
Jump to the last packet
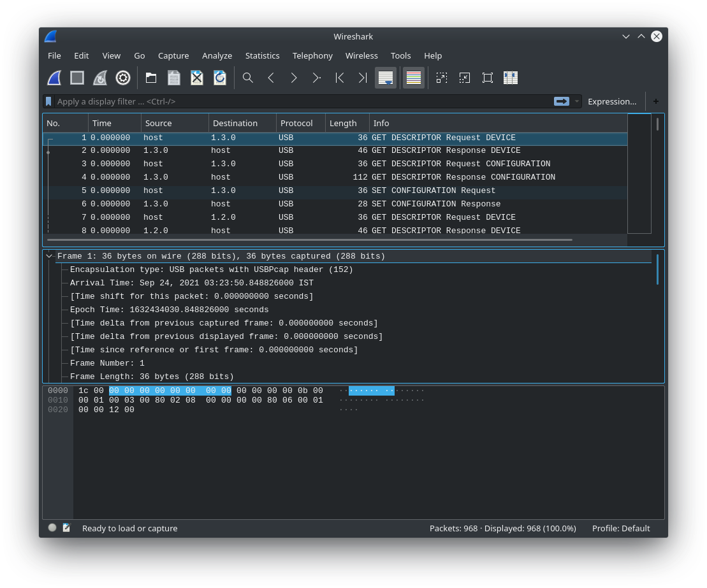[x=363, y=78]
